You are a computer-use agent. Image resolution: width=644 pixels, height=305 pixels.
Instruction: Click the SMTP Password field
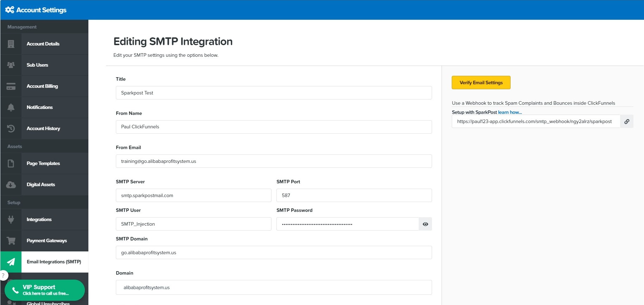[x=348, y=224]
